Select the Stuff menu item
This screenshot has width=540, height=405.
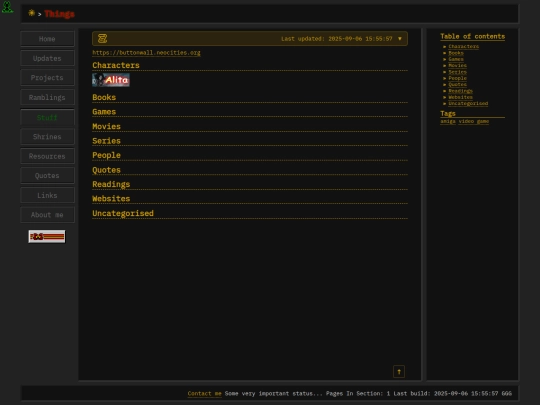(x=47, y=117)
